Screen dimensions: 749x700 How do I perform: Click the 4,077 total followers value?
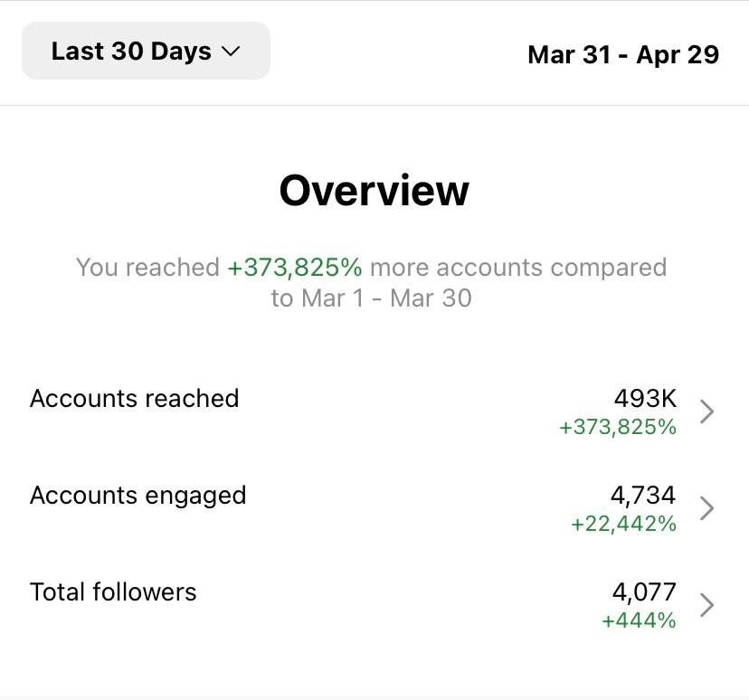click(x=644, y=591)
